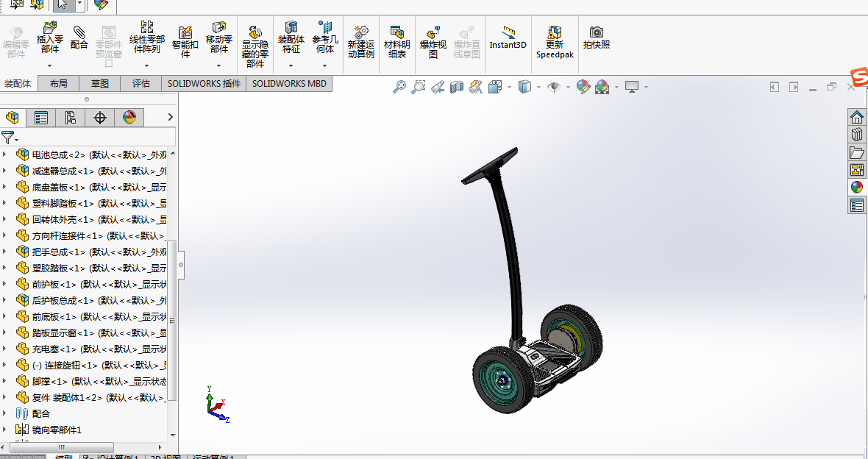
Task: Open dropdown under Assembly Features (装配体特征)
Action: pyautogui.click(x=291, y=66)
